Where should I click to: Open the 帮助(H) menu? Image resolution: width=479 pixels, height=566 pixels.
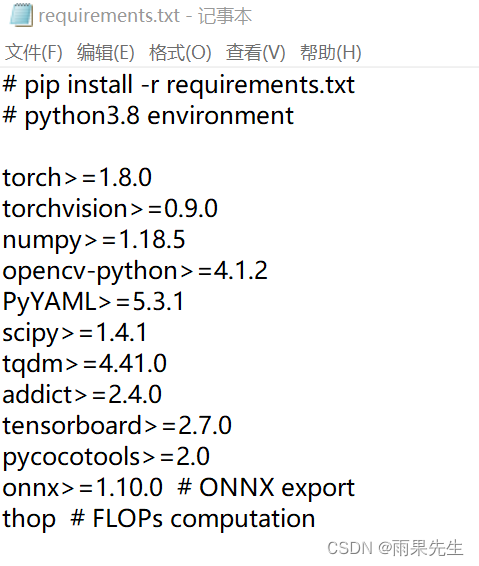coord(331,52)
